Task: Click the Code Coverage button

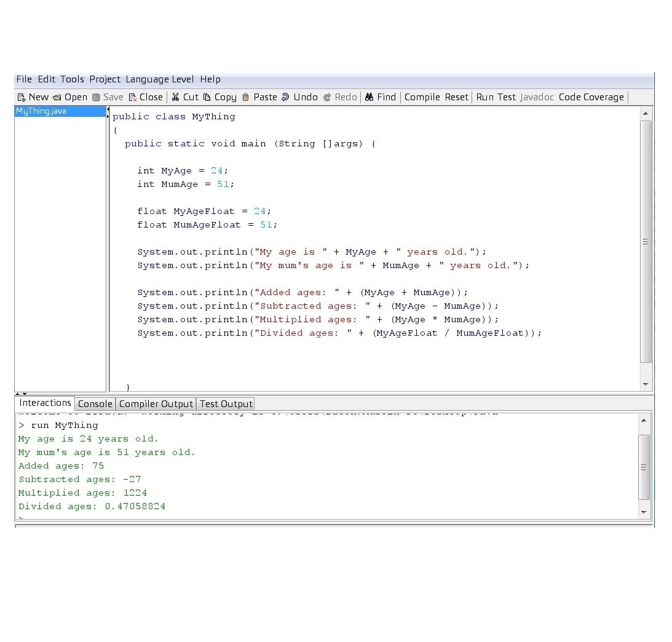Action: (x=591, y=97)
